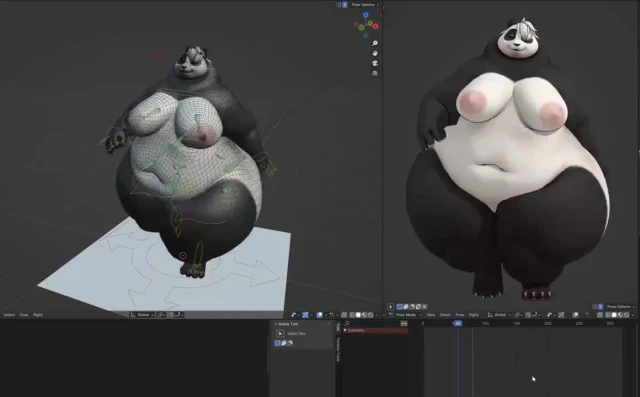Open the Select menu in right viewport header
The width and height of the screenshot is (640, 397).
(445, 315)
